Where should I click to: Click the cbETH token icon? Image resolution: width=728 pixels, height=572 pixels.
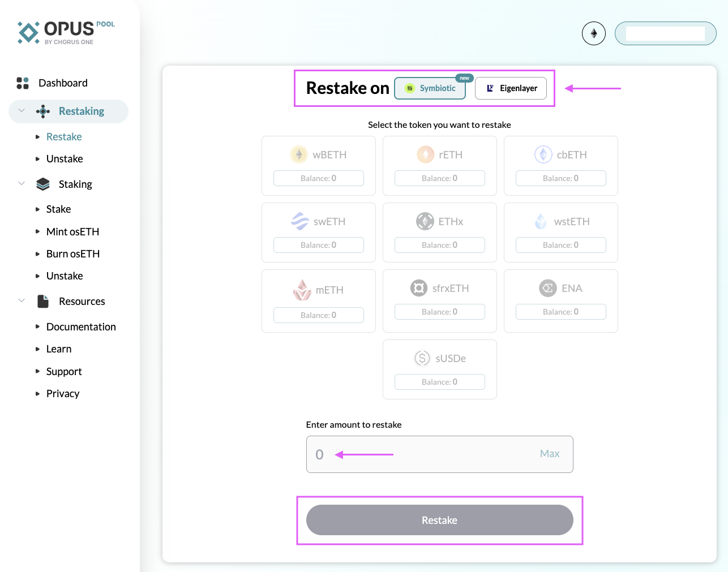(543, 154)
